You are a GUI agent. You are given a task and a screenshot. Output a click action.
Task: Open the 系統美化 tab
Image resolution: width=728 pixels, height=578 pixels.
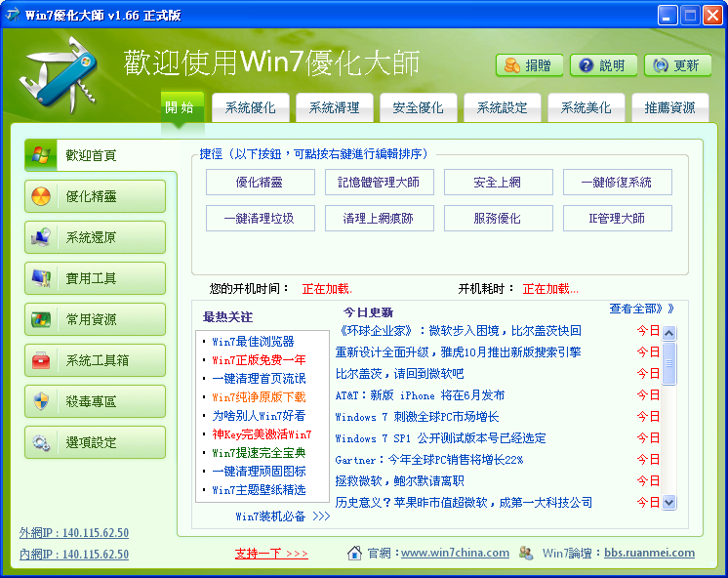(586, 107)
